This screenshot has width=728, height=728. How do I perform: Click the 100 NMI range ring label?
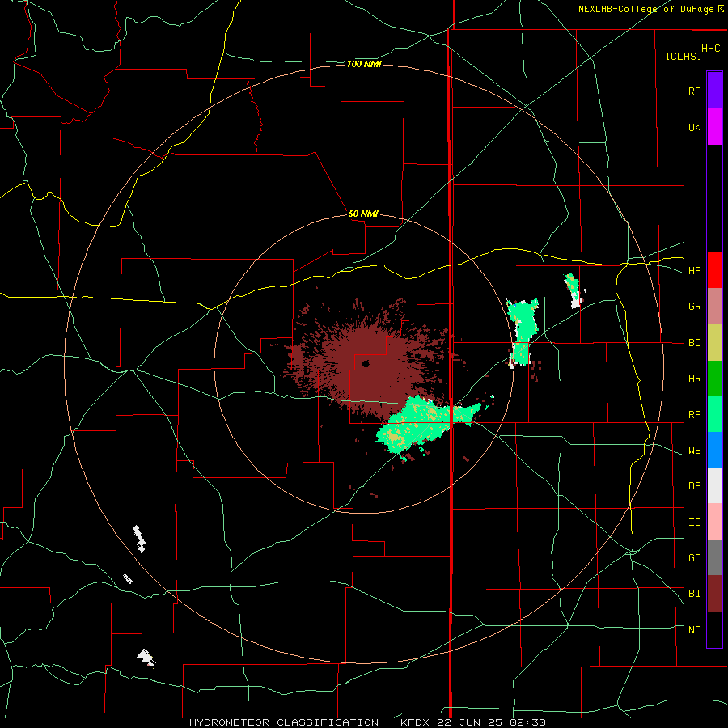pos(364,64)
